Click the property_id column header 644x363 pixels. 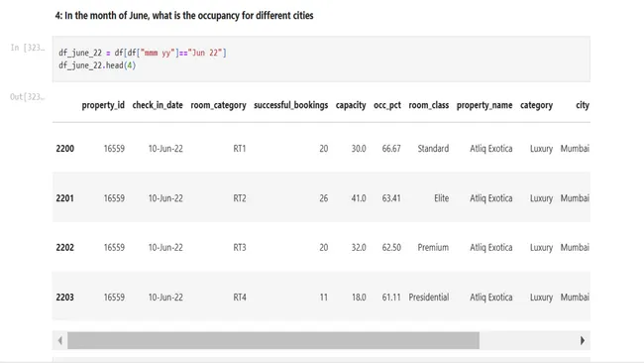(103, 105)
